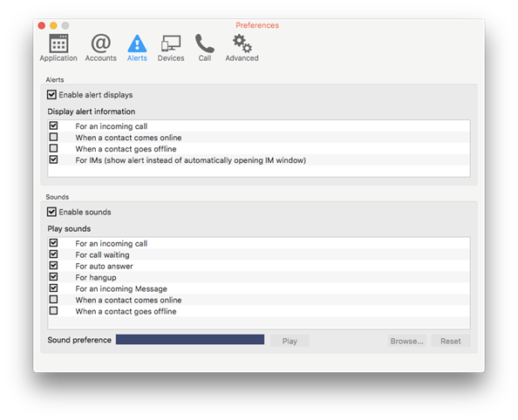The width and height of the screenshot is (518, 420).
Task: Uncheck alert display for IMs
Action: coord(53,159)
